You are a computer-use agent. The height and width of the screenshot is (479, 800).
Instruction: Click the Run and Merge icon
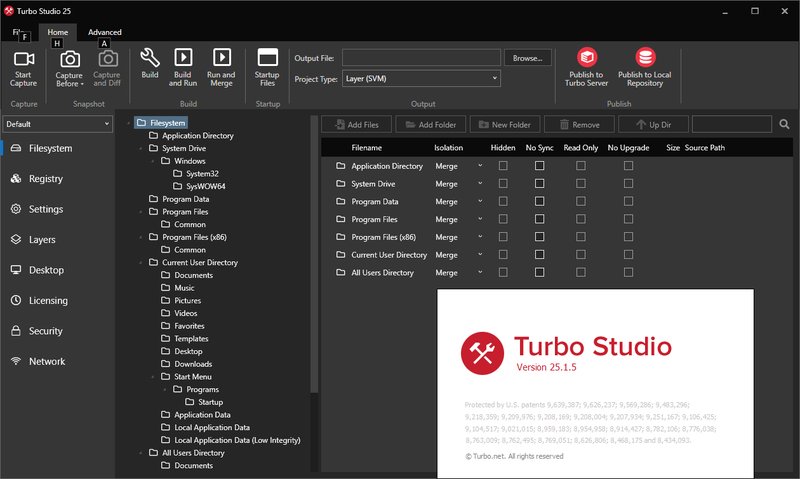[221, 57]
